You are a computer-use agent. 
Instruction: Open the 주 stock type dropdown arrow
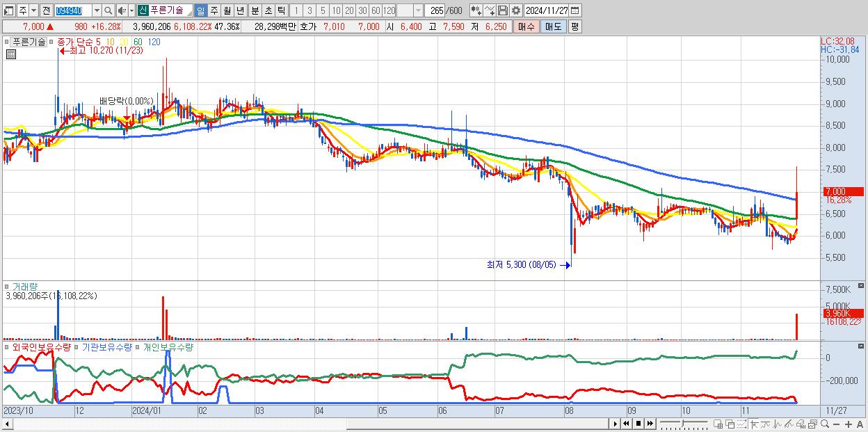[34, 10]
